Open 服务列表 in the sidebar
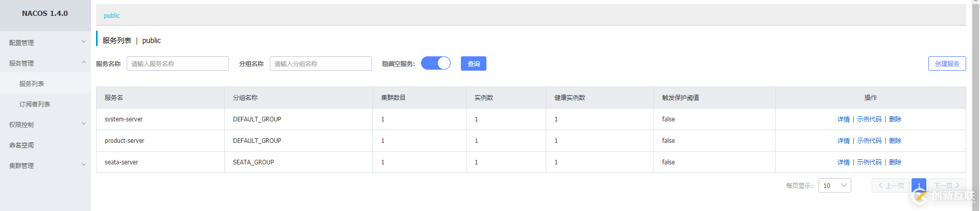The height and width of the screenshot is (211, 980). point(32,83)
